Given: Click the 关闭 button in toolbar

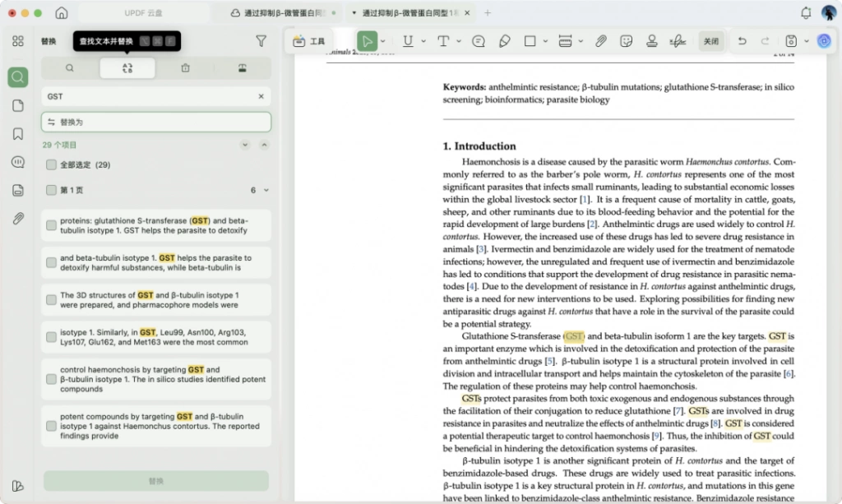Looking at the screenshot, I should pos(711,41).
